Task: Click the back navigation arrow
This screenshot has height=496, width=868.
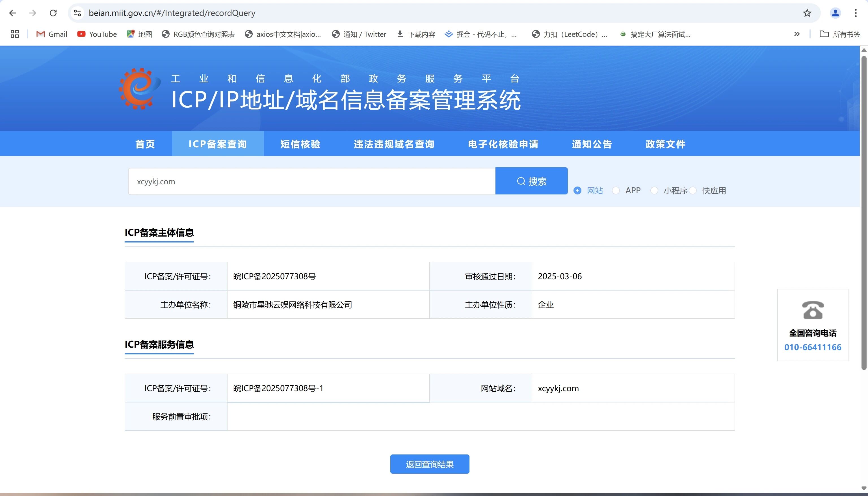Action: coord(13,13)
